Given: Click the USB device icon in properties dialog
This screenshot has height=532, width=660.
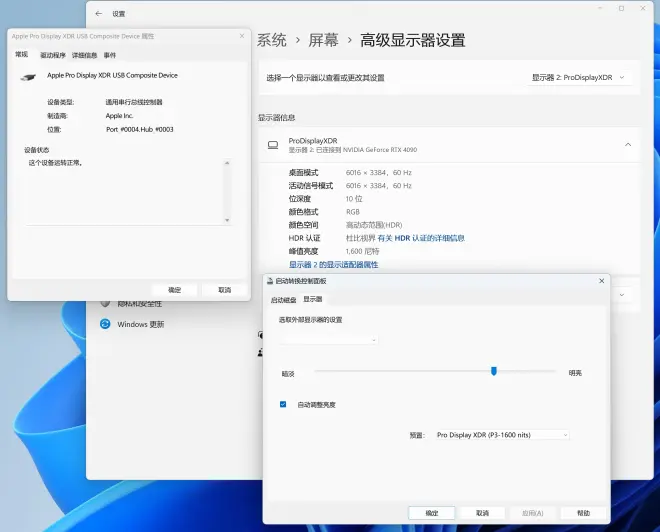Looking at the screenshot, I should (x=28, y=77).
